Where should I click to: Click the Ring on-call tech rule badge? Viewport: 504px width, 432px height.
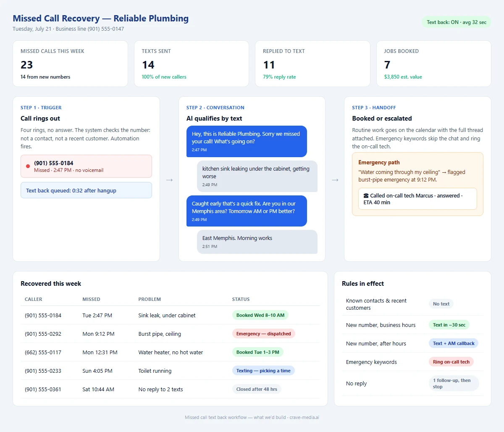[451, 362]
